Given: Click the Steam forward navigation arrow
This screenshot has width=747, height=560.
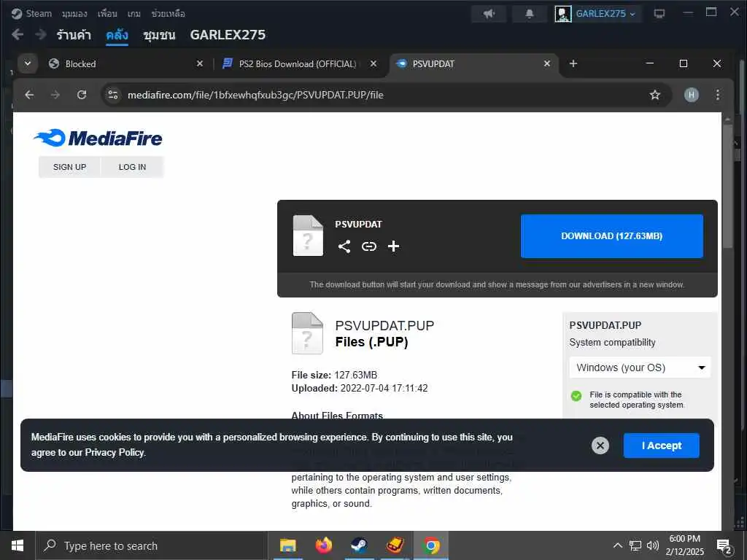Looking at the screenshot, I should (x=41, y=34).
